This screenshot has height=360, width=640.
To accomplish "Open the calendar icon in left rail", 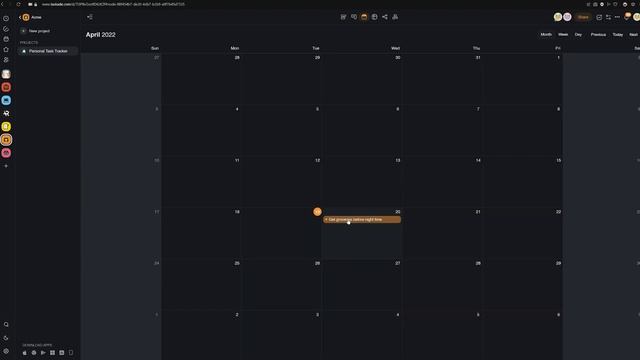I will click(x=6, y=39).
